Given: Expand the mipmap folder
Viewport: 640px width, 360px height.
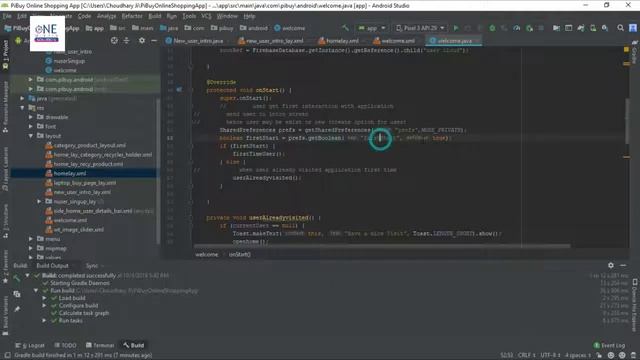Looking at the screenshot, I should point(31,248).
